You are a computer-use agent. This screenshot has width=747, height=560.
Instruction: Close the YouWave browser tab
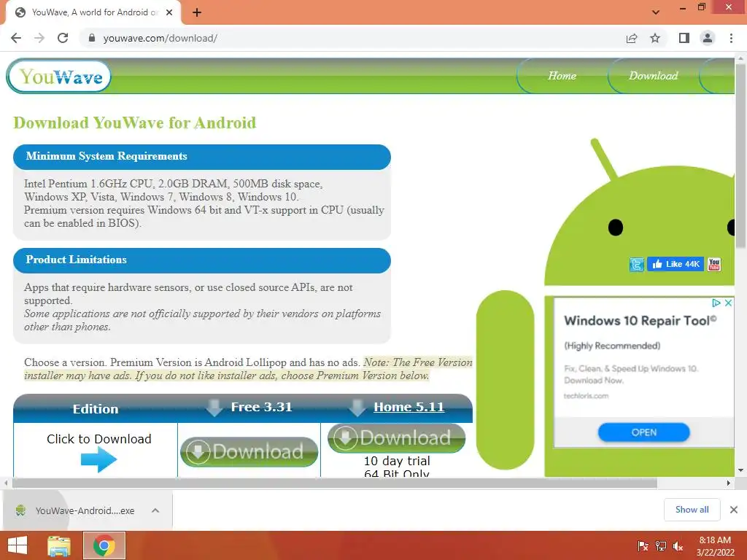click(x=169, y=12)
